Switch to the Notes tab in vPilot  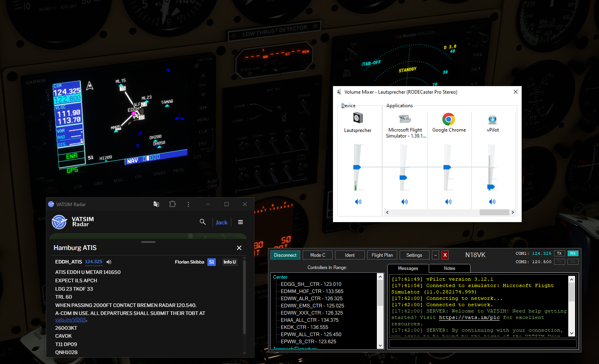[x=449, y=268]
